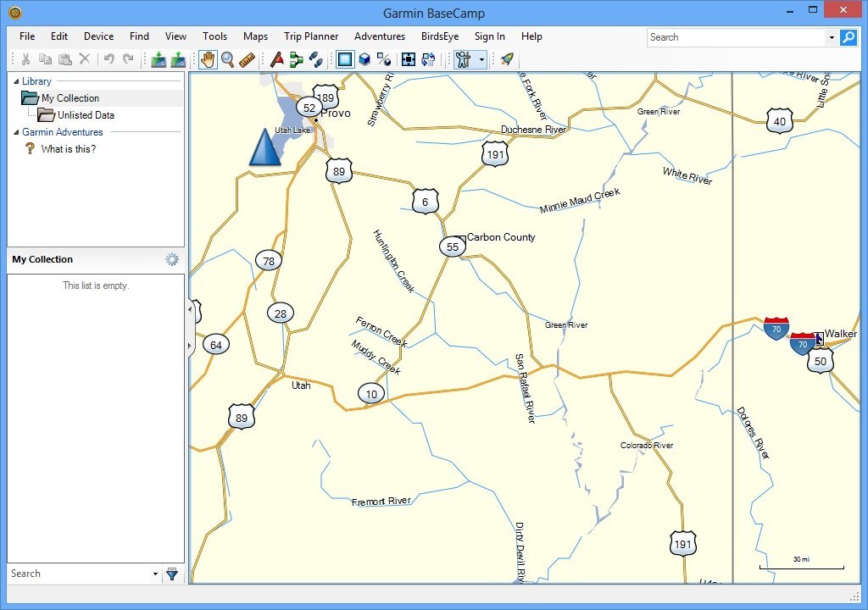Click the US 6 highway shield
868x610 pixels.
coord(426,202)
